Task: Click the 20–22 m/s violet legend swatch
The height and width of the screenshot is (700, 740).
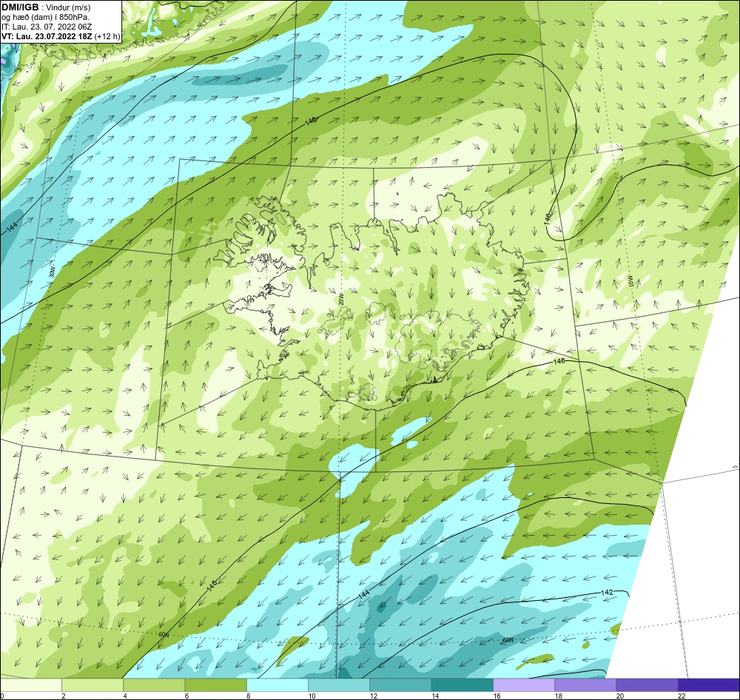Action: point(647,684)
